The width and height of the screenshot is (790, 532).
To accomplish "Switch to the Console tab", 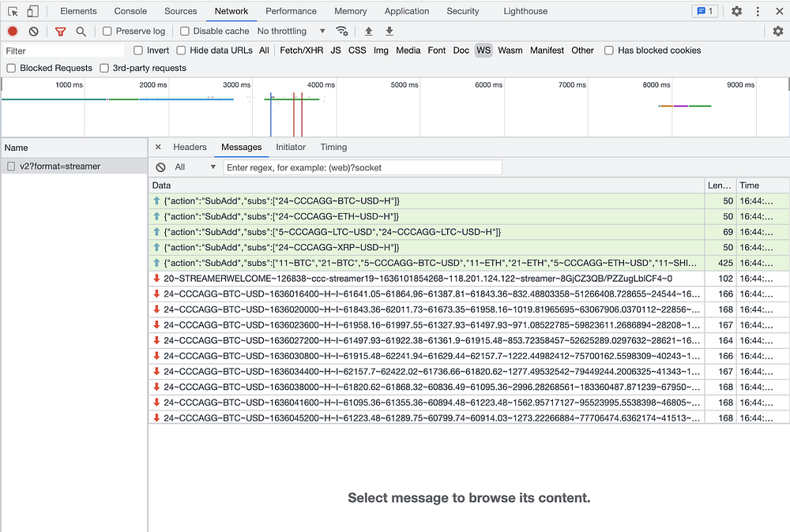I will (130, 11).
